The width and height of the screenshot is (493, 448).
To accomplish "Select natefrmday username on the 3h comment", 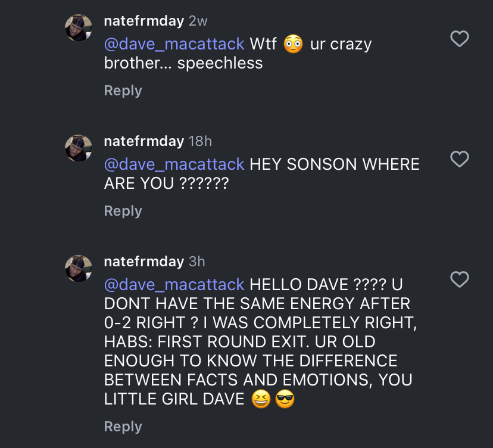I will (143, 262).
